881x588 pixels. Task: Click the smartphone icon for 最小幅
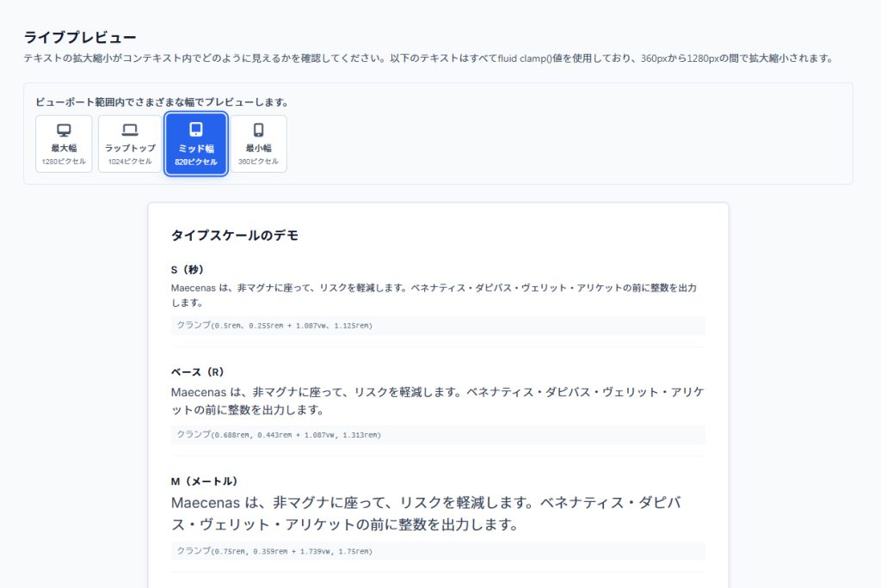[x=258, y=130]
